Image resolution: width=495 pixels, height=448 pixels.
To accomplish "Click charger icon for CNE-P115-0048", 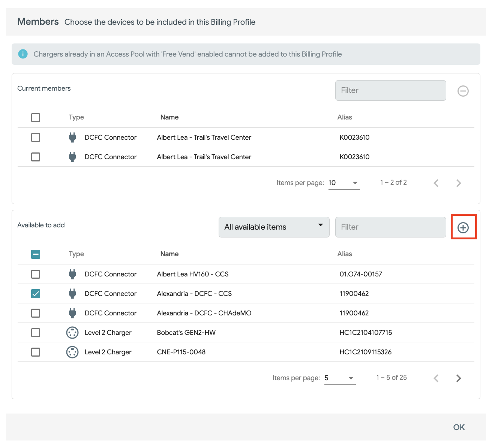I will pyautogui.click(x=72, y=352).
